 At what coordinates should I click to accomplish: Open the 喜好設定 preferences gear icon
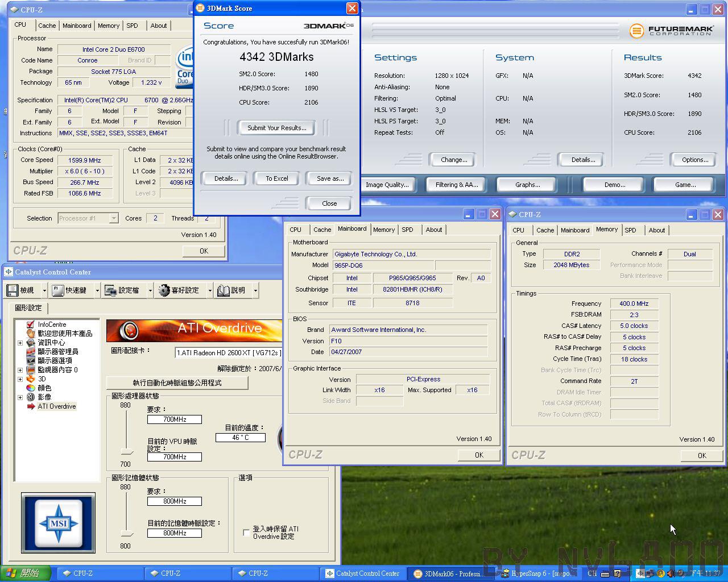tap(164, 290)
